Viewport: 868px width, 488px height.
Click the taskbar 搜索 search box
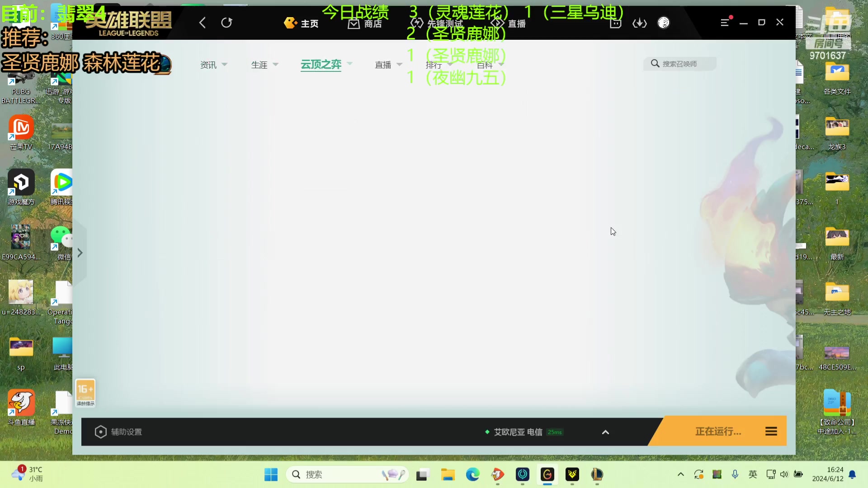(347, 474)
